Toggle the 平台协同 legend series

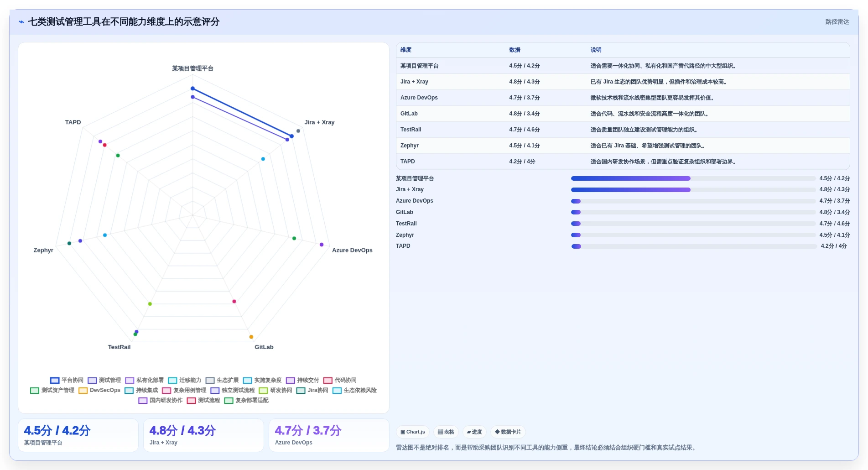(67, 380)
